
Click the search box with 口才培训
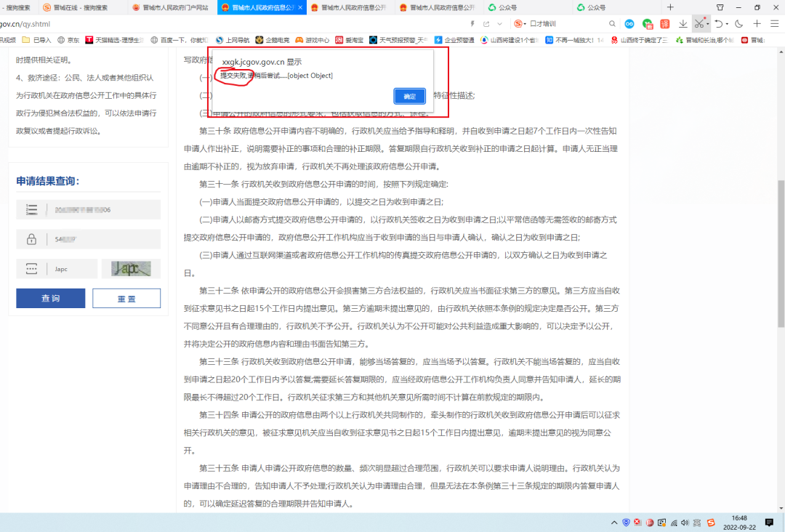[x=567, y=23]
